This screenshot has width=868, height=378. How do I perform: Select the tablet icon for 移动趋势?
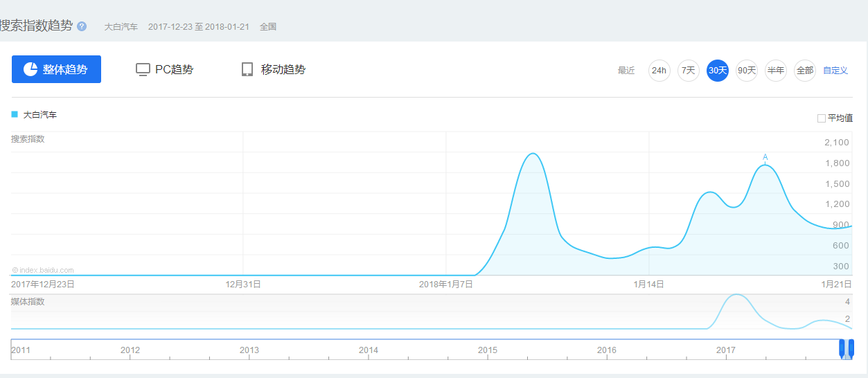247,69
